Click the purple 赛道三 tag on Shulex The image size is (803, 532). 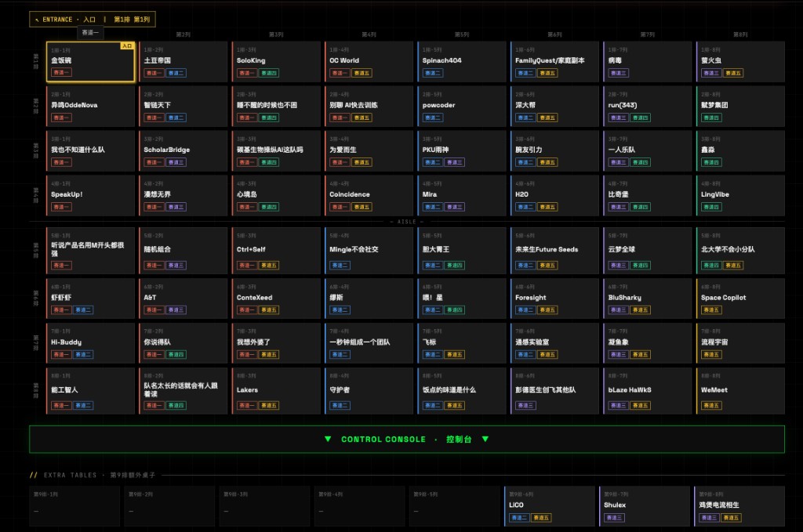613,518
